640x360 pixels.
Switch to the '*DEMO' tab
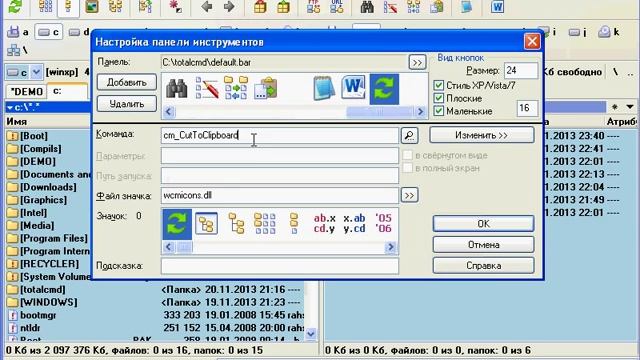[27, 91]
